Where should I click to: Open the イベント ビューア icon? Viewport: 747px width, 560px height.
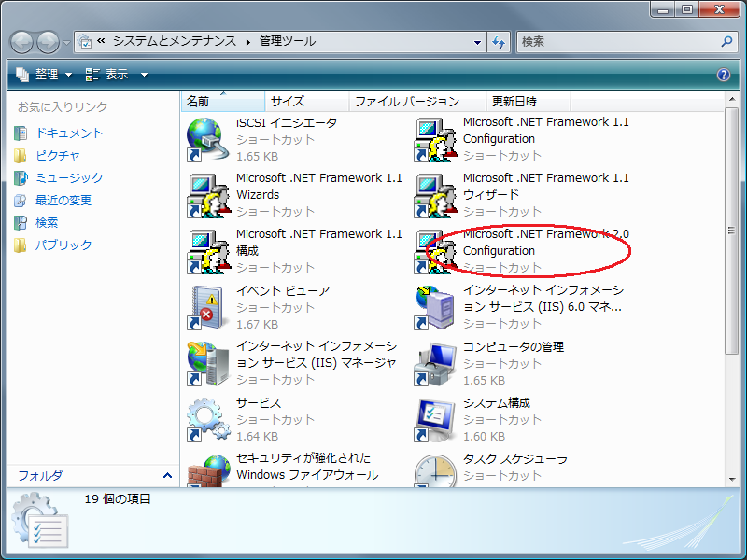(205, 308)
